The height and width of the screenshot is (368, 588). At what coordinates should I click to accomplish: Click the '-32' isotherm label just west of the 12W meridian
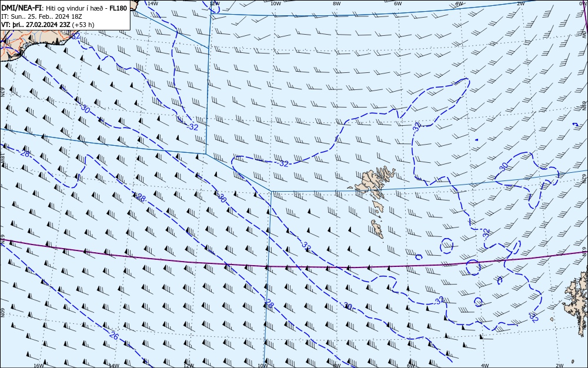[x=193, y=127]
